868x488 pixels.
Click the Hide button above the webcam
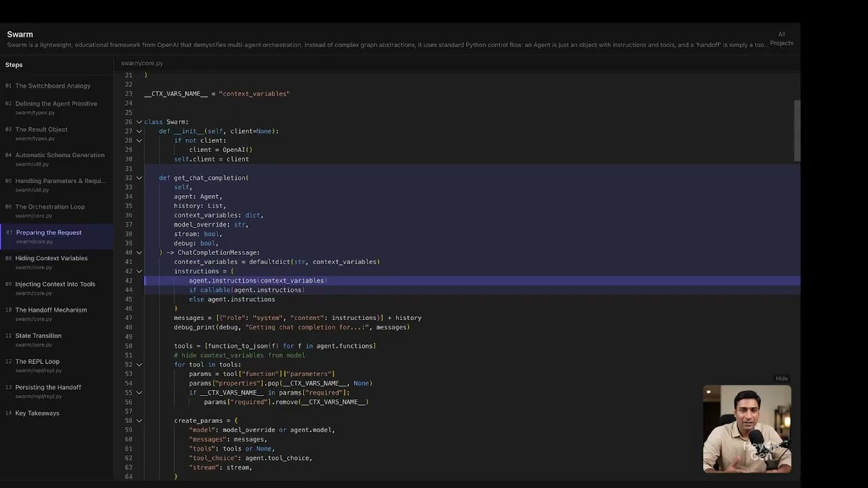point(781,379)
